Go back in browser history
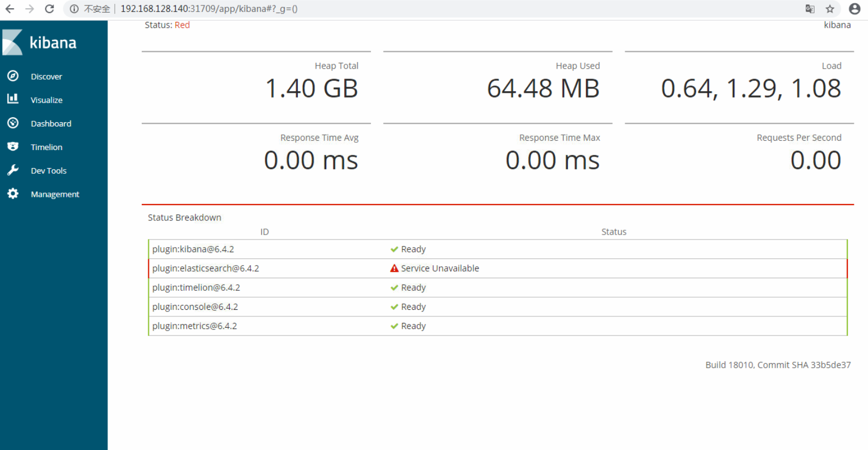 [x=10, y=9]
